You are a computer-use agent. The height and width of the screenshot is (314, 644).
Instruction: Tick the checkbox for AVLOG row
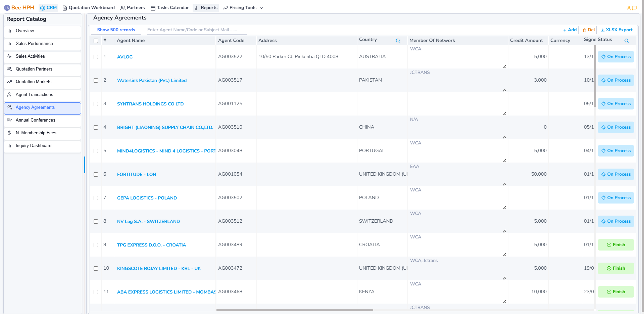point(96,57)
